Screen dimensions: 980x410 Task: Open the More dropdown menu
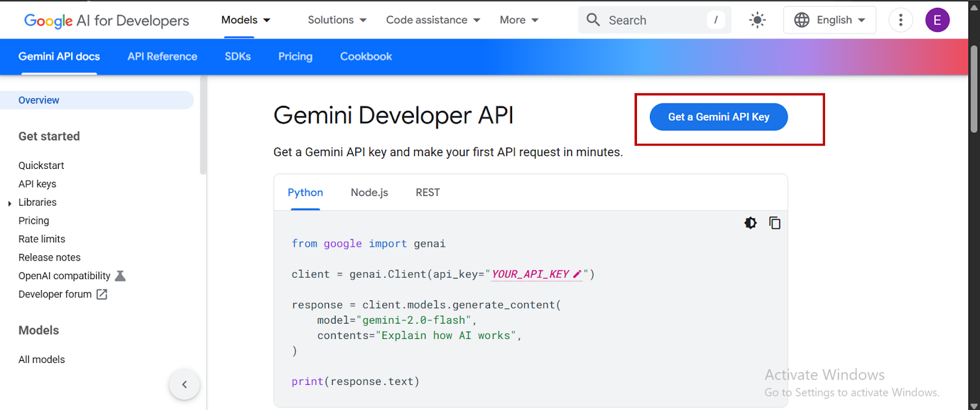[519, 20]
